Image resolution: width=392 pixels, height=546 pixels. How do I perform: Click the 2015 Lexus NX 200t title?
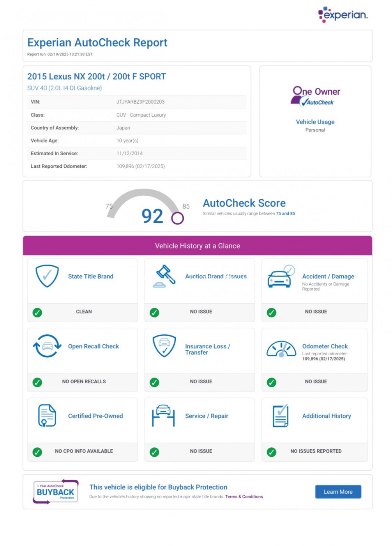coord(97,76)
